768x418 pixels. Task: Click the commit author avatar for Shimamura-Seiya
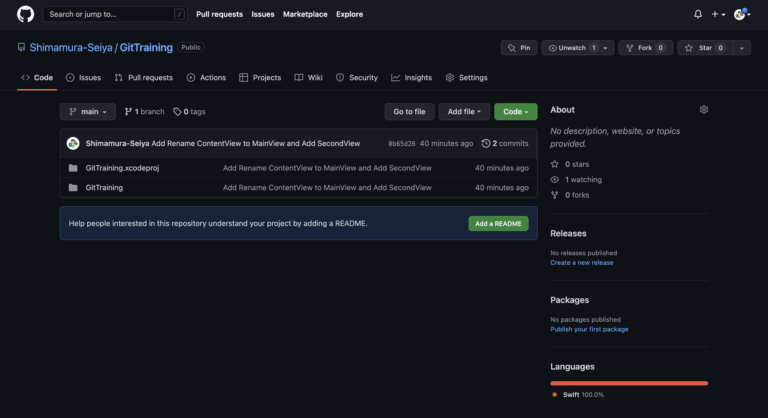[x=73, y=143]
